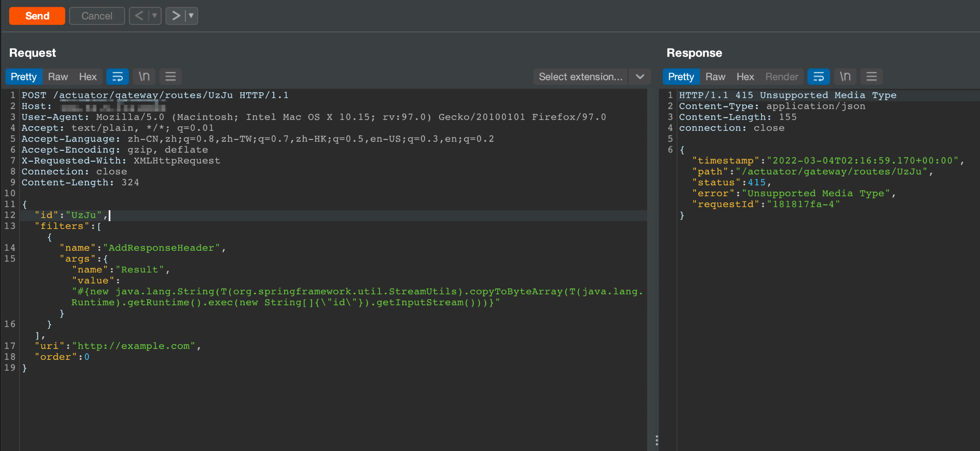Click the Cancel button

[97, 16]
